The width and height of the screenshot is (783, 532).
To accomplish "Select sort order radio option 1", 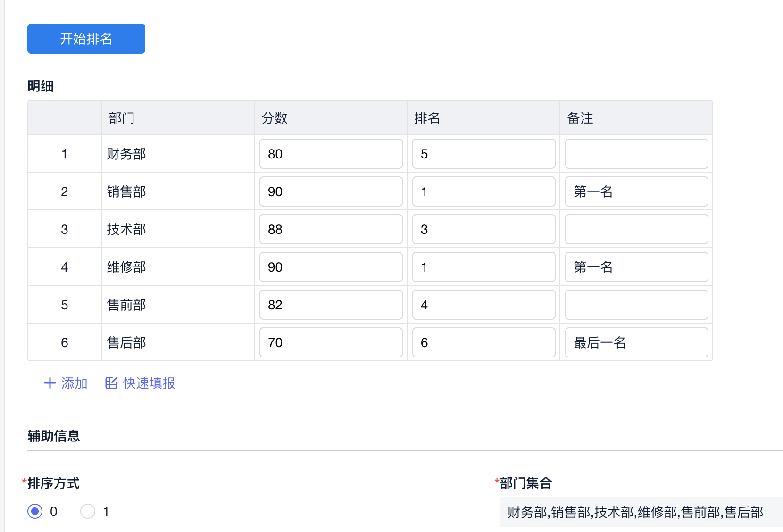I will pos(88,511).
